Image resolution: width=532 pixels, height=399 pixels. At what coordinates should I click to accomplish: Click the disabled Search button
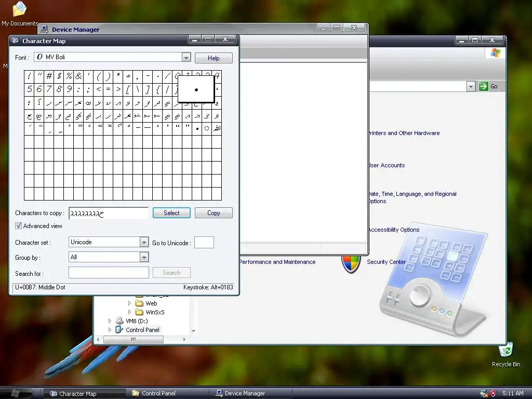[x=171, y=272]
